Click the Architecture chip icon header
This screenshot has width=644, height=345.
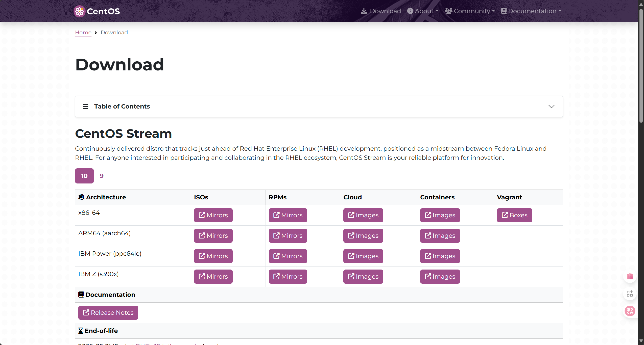pos(81,197)
